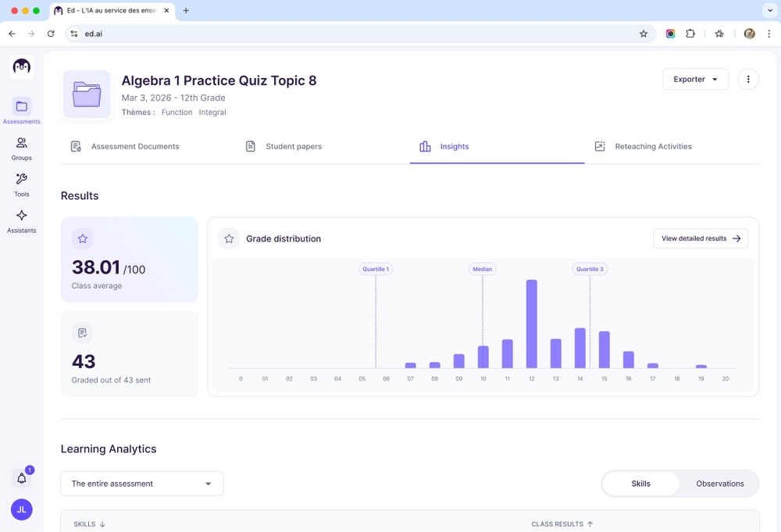Click the assessment folder thumbnail
This screenshot has width=781, height=532.
coord(87,95)
